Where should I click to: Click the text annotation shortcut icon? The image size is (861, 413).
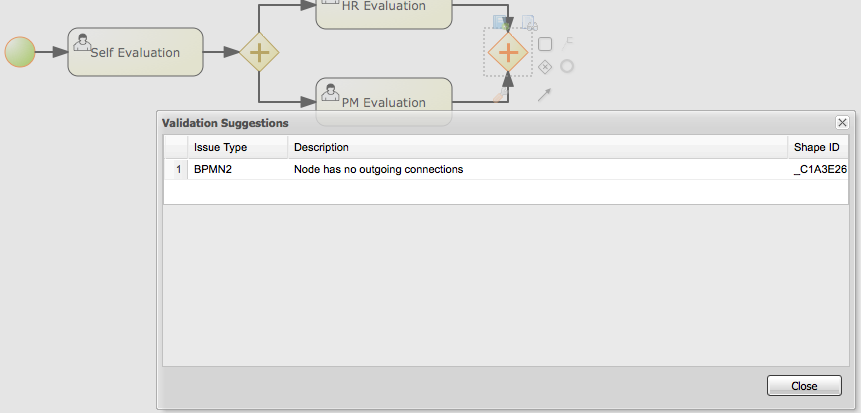tap(569, 41)
